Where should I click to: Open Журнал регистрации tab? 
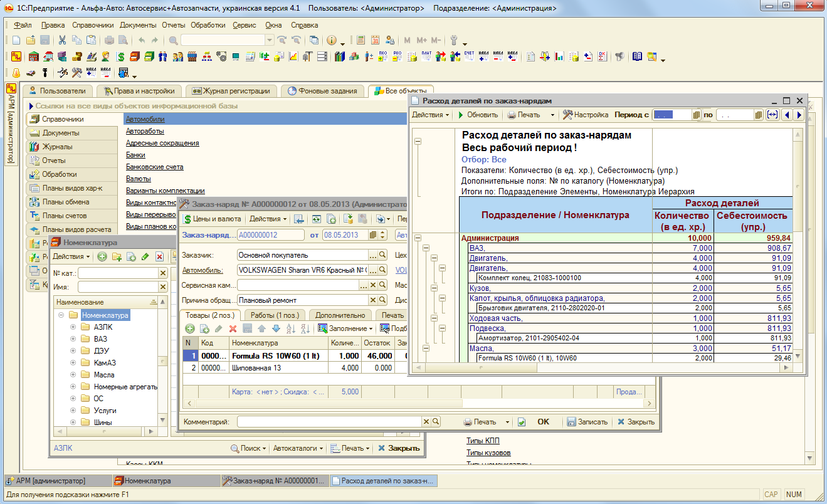233,91
